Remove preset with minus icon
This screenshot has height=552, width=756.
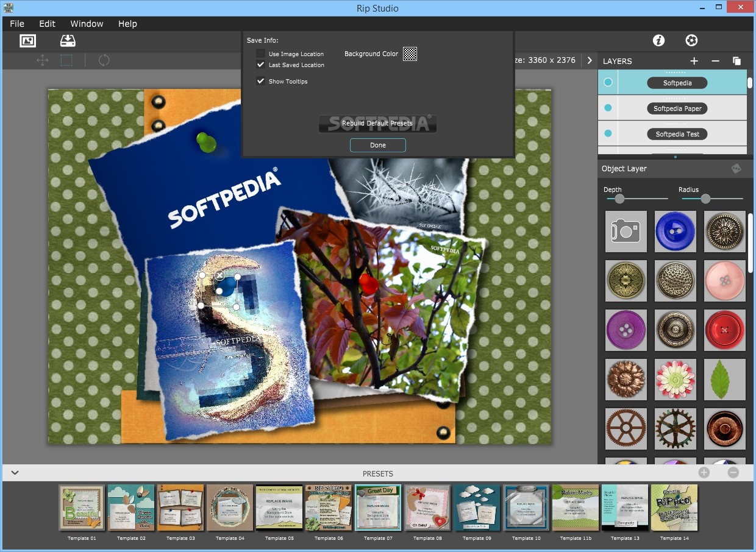(x=733, y=473)
